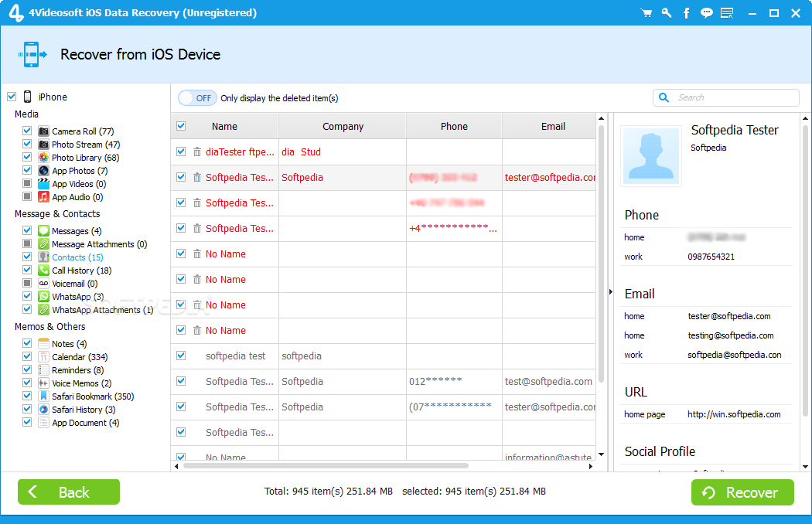The image size is (812, 524).
Task: Click the Messages green bubble icon
Action: coord(44,230)
